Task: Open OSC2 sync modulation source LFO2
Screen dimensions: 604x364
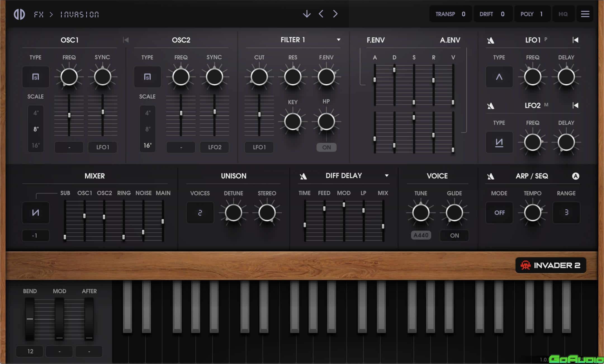Action: pyautogui.click(x=214, y=147)
